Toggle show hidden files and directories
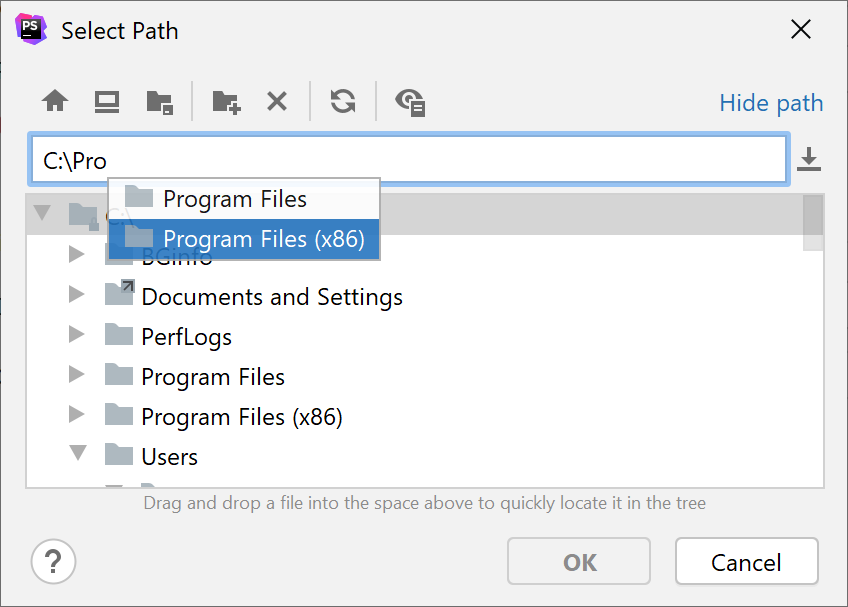Screen dimensions: 848x607 tap(409, 101)
